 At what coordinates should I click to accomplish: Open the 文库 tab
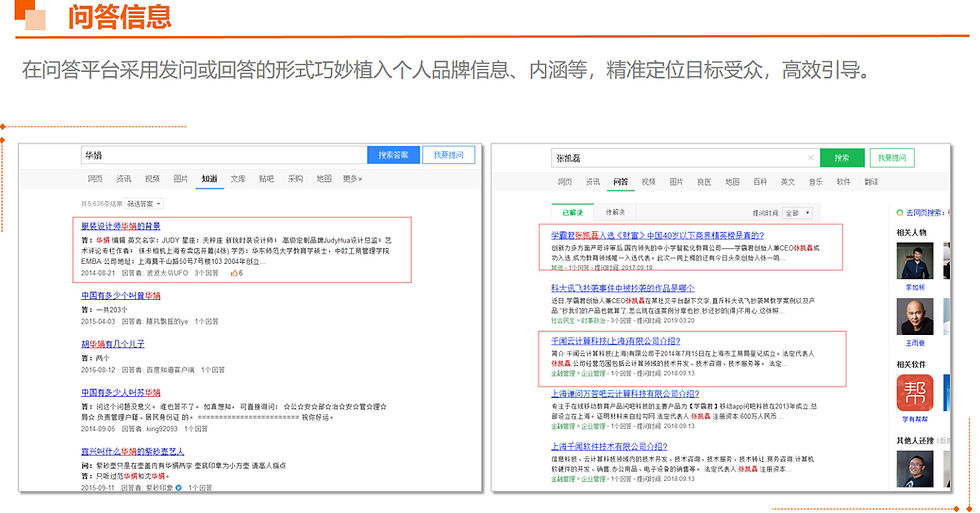(238, 179)
